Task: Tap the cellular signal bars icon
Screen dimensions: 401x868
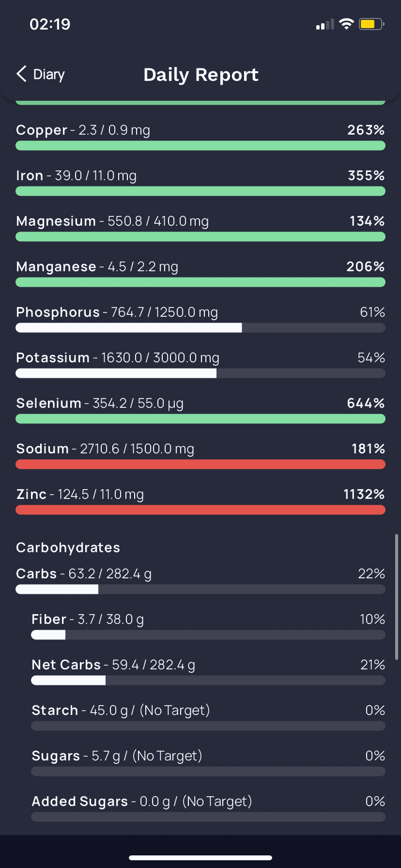Action: (325, 25)
